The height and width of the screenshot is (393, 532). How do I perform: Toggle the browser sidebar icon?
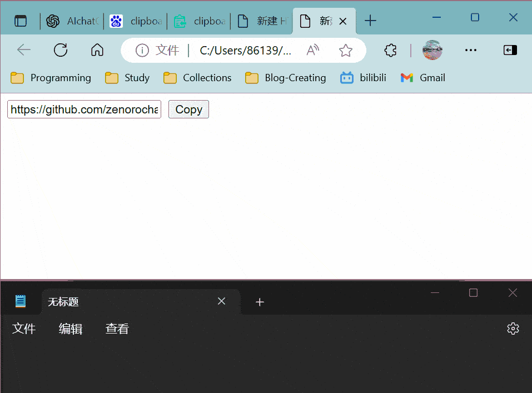[510, 51]
